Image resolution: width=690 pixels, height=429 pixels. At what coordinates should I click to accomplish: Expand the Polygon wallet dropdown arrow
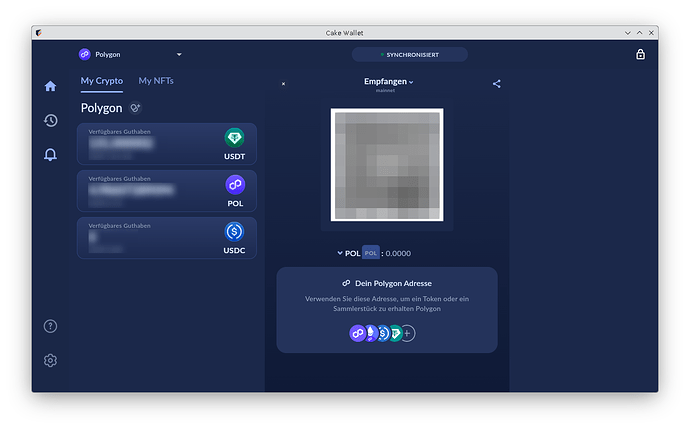179,55
